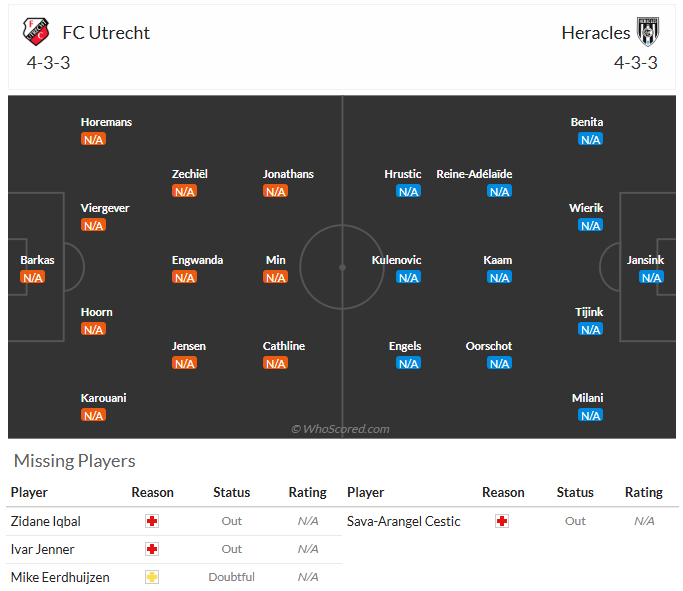The width and height of the screenshot is (683, 591).
Task: Click the blue badge under Milani
Action: point(591,415)
